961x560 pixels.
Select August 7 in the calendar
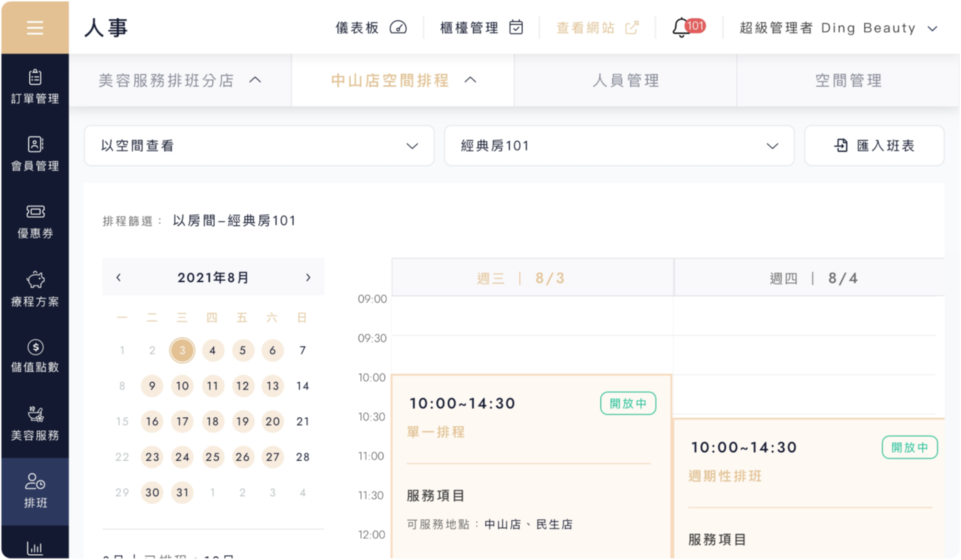pos(302,350)
